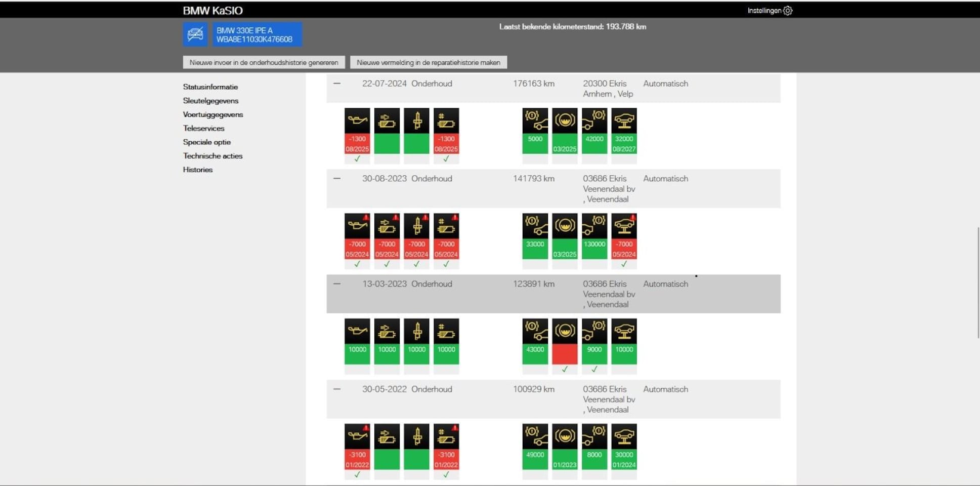Click the front brake icon showing 49000
The height and width of the screenshot is (486, 980).
(x=535, y=436)
